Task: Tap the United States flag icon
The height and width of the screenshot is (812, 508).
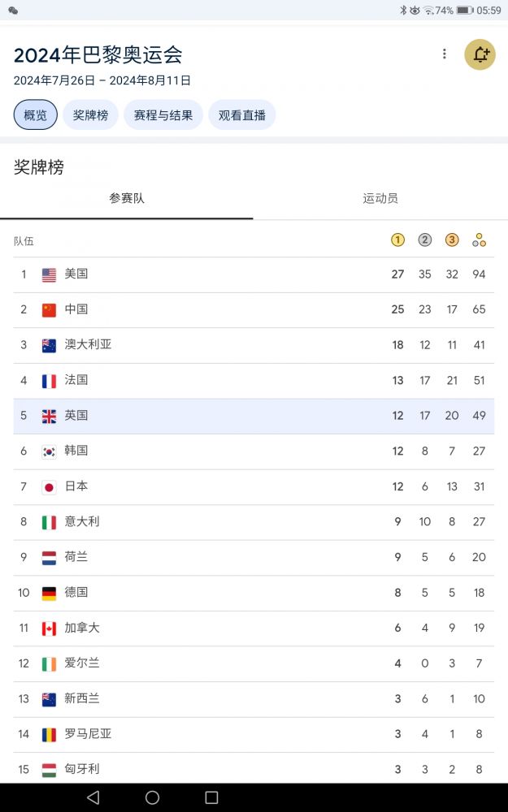Action: click(50, 274)
